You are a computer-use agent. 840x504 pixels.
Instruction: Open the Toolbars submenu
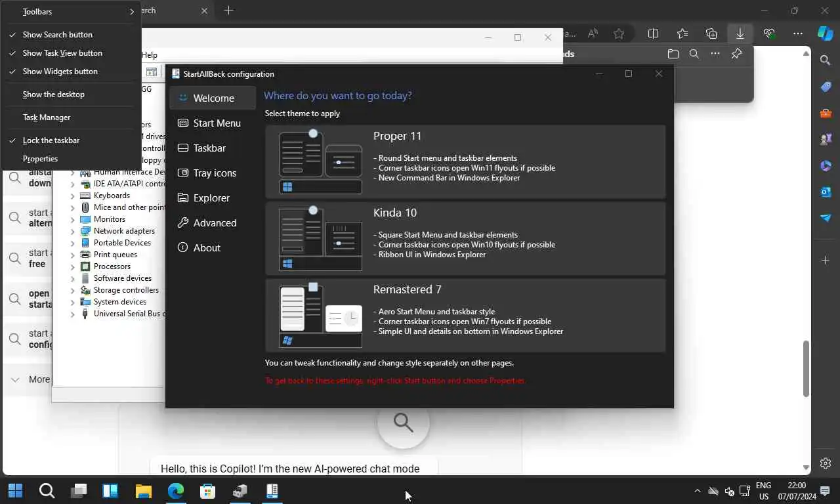point(71,12)
